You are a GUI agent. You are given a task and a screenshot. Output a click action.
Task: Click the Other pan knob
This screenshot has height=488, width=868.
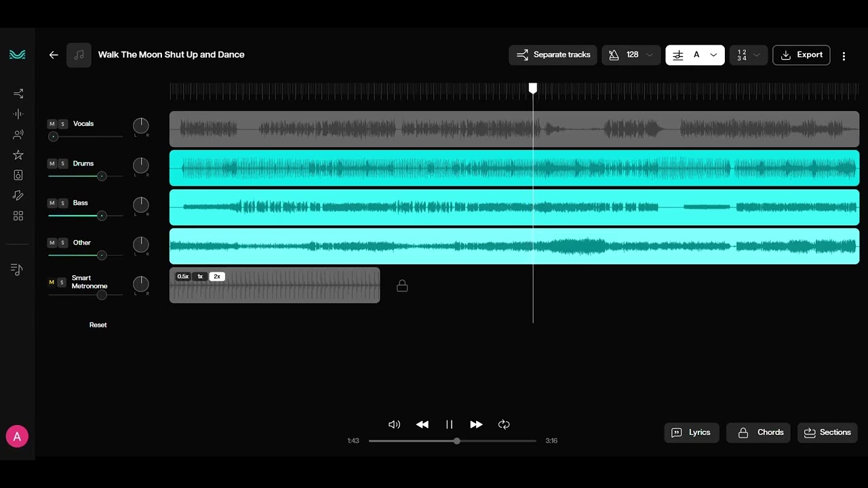140,244
